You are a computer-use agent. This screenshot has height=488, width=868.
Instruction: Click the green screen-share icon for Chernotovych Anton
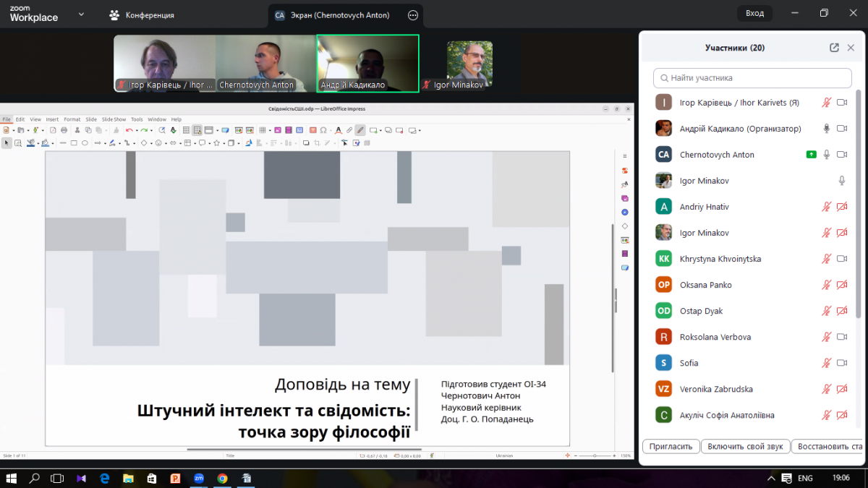tap(812, 155)
